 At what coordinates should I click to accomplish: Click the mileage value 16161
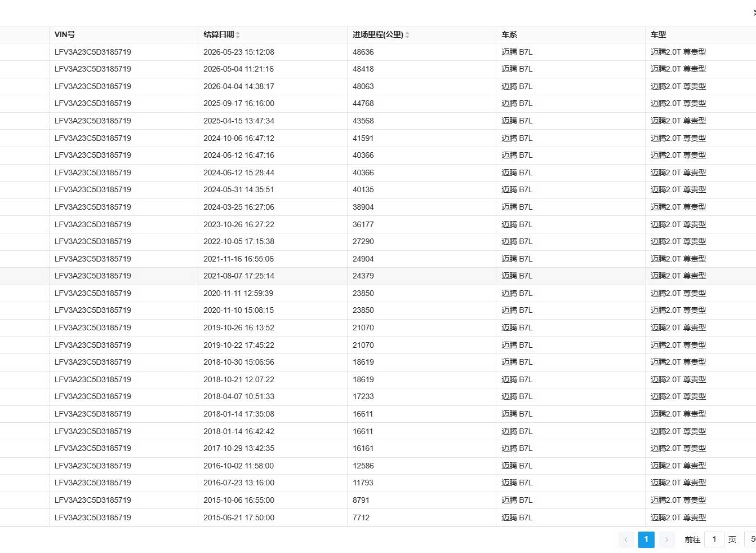tap(363, 448)
